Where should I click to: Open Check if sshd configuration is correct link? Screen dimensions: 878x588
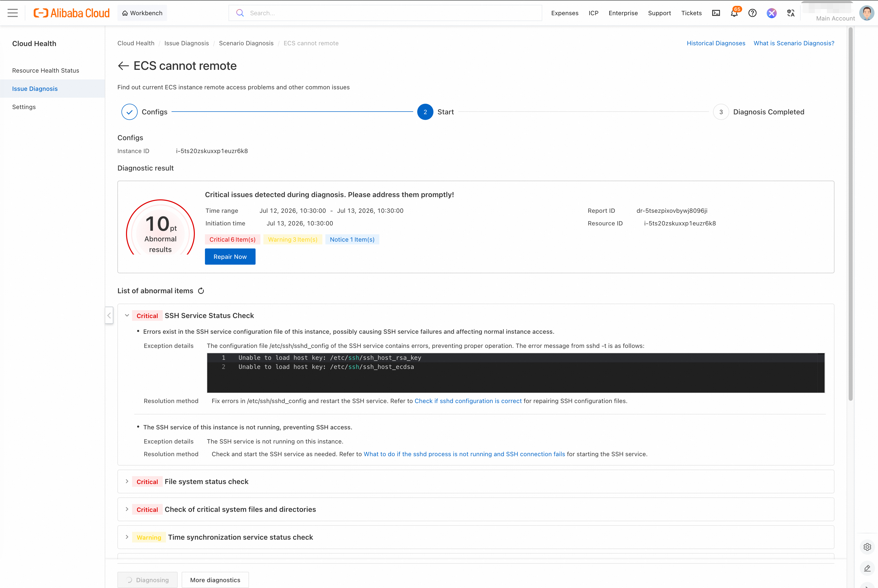468,401
